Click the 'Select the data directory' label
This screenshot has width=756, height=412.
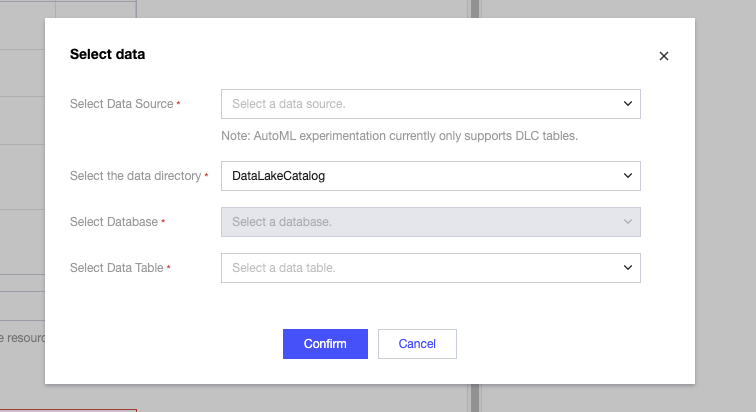click(135, 176)
